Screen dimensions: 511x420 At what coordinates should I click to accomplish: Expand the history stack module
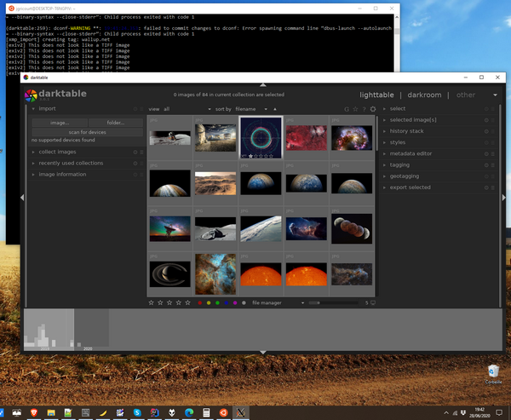tap(384, 131)
